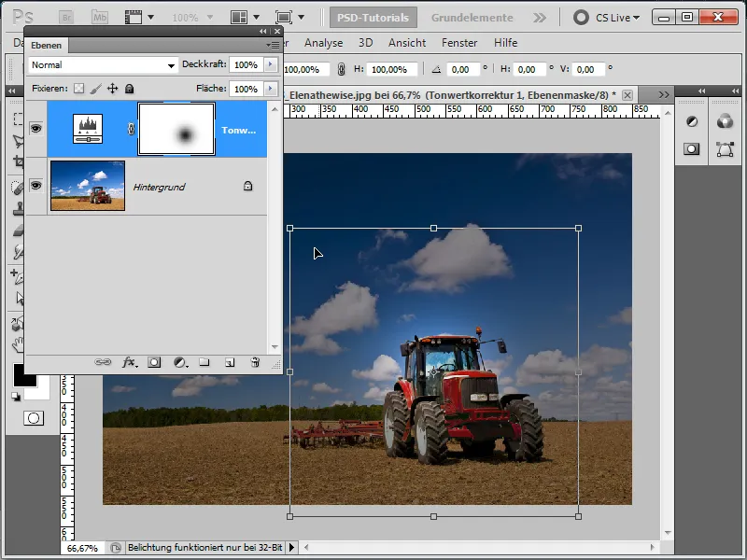Open the Masks panel icon in right dock
Screen dimensions: 747x560
pos(691,149)
